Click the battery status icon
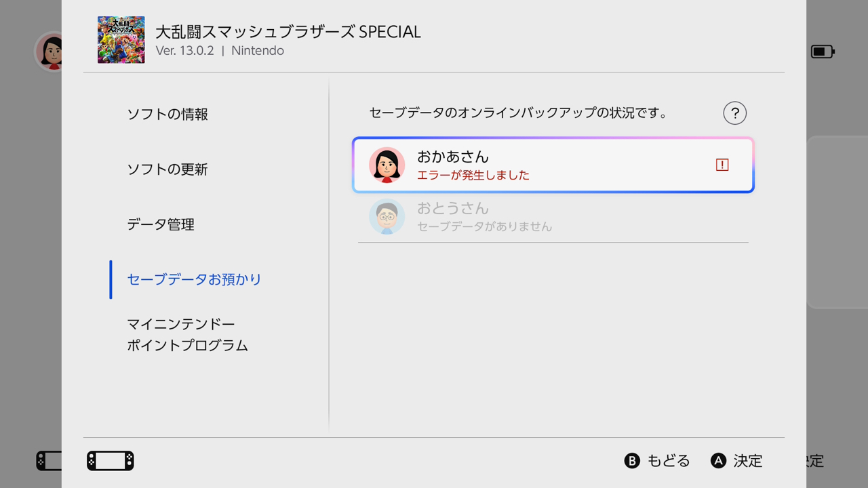The image size is (868, 488). pos(823,52)
